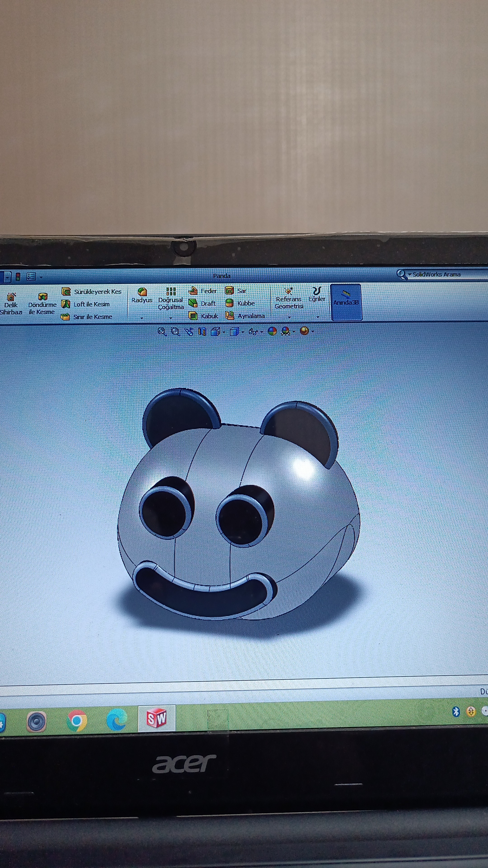Switch to the SolidWorks taskbar button
The image size is (488, 868).
157,718
